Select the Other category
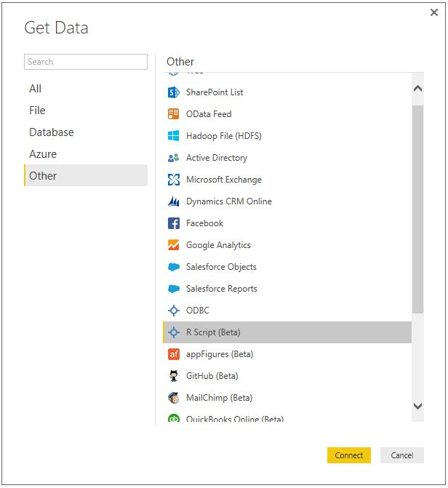The height and width of the screenshot is (488, 448). click(x=86, y=175)
